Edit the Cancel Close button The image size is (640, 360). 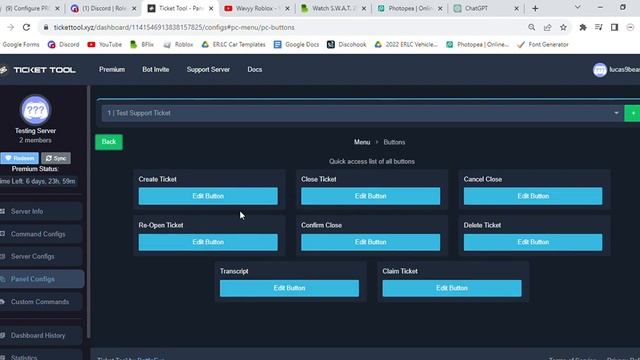pos(533,196)
